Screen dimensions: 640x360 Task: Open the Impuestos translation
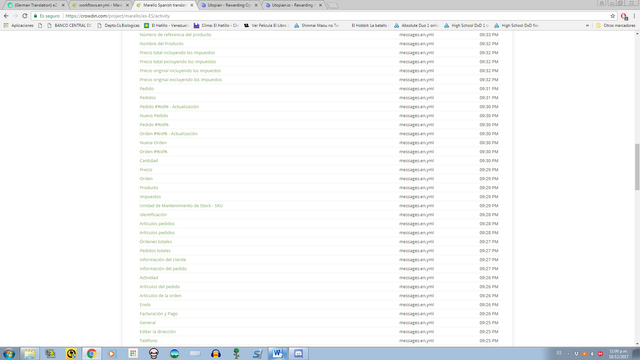coord(150,196)
